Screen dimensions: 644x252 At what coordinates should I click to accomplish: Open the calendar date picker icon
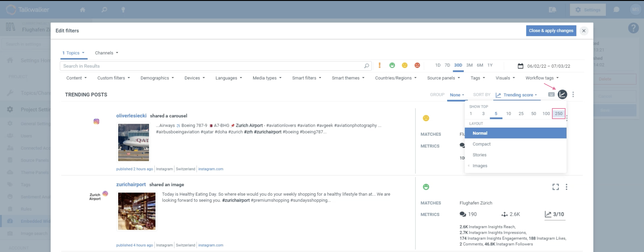(520, 66)
